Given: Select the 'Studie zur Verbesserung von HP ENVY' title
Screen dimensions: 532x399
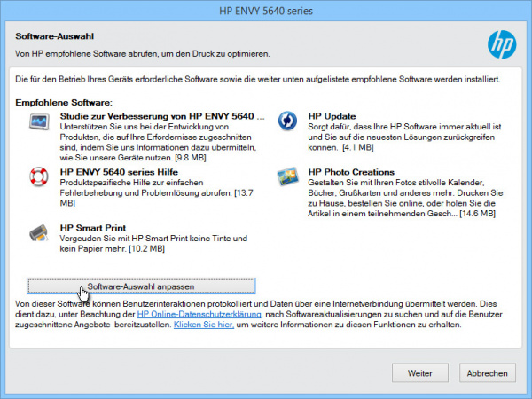Looking at the screenshot, I should click(x=162, y=116).
